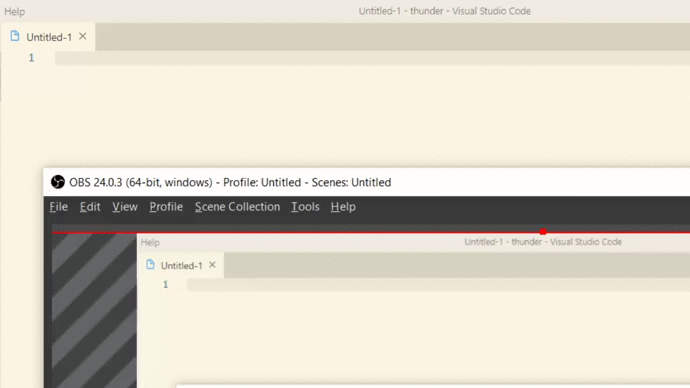Click the OBS logo icon in the title bar

pyautogui.click(x=58, y=182)
